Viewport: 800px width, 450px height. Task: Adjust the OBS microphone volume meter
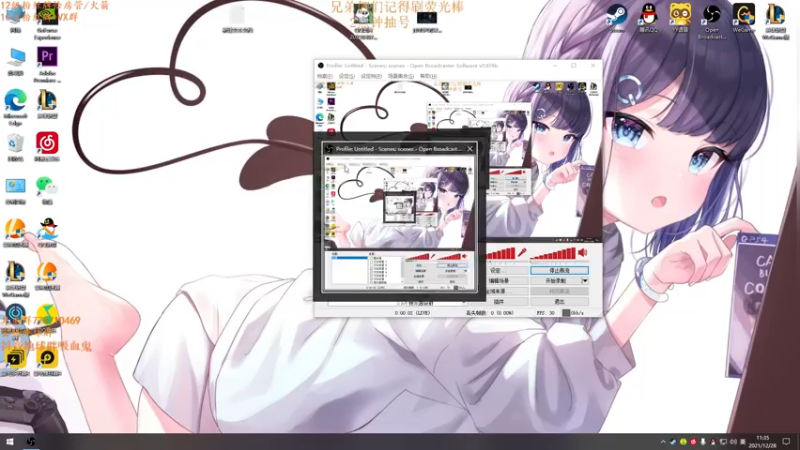[x=500, y=253]
